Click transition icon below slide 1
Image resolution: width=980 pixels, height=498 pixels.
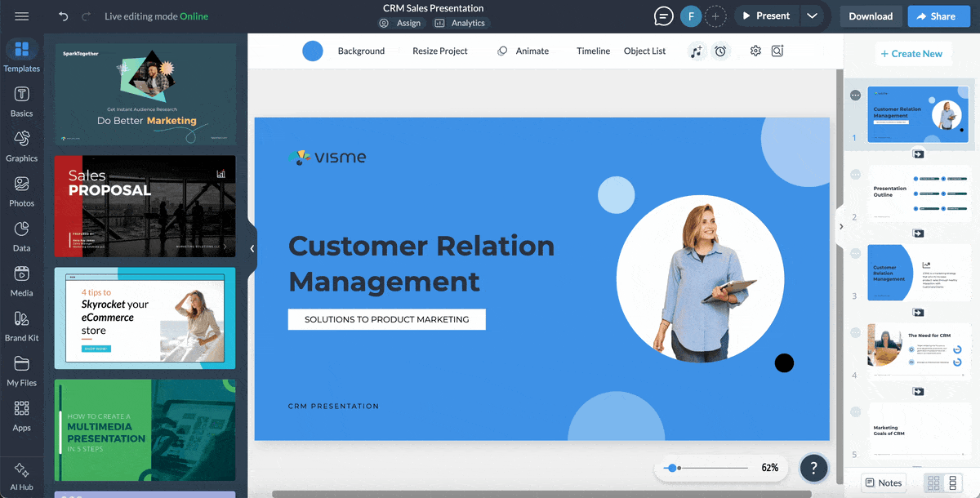(918, 154)
